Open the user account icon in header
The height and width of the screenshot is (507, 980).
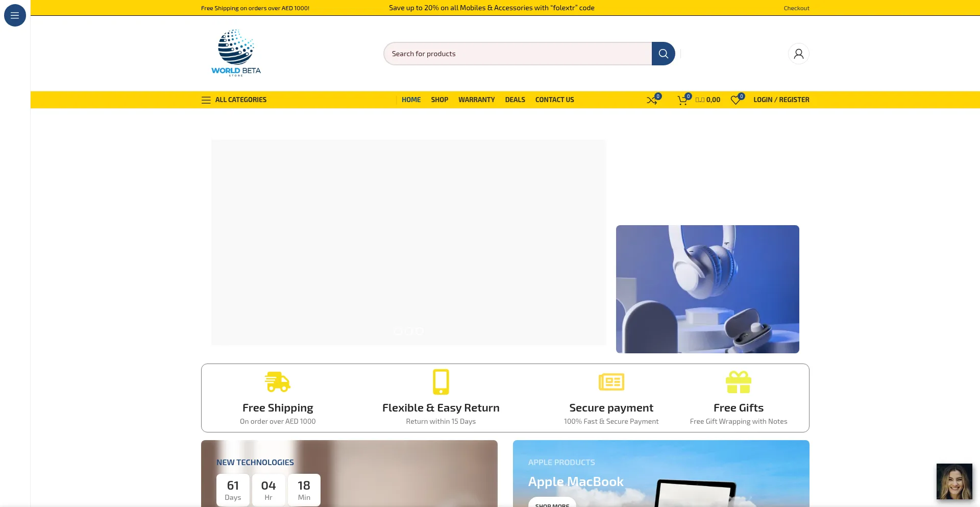click(798, 53)
